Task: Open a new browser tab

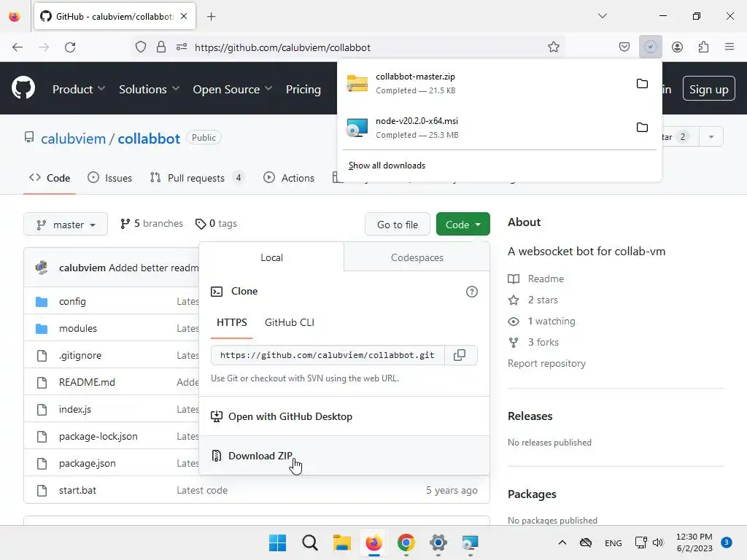Action: coord(211,17)
